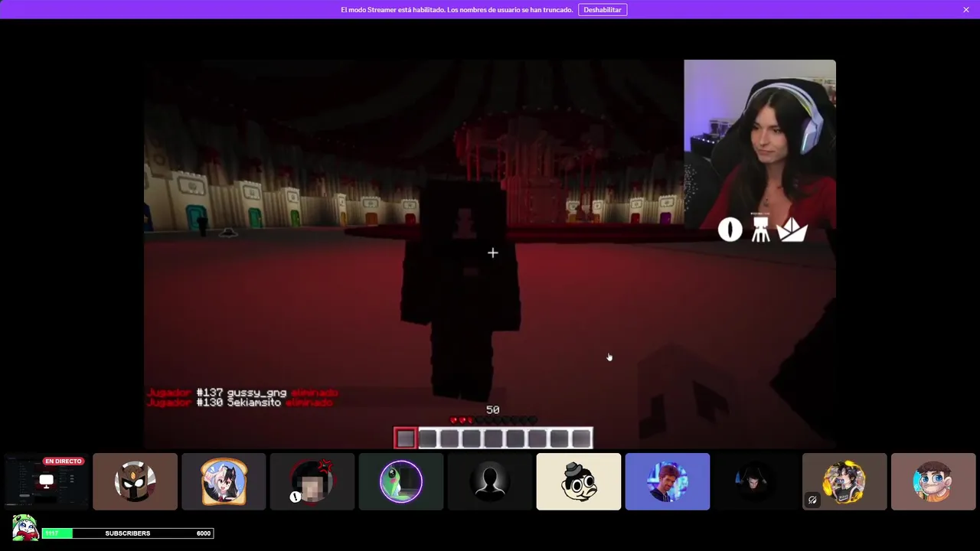
Task: Select the bearded cartoon man with glasses tile
Action: click(933, 481)
